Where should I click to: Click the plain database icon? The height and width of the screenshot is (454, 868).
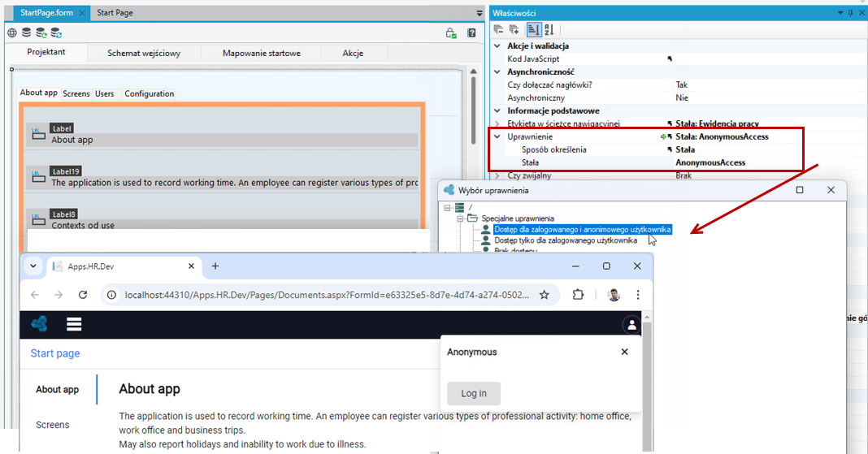coord(26,32)
